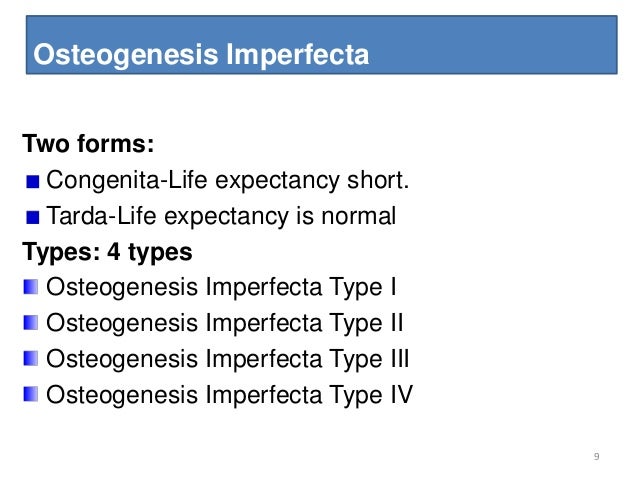The image size is (638, 479).
Task: Click the bullet before Tarda line
Action: point(33,217)
